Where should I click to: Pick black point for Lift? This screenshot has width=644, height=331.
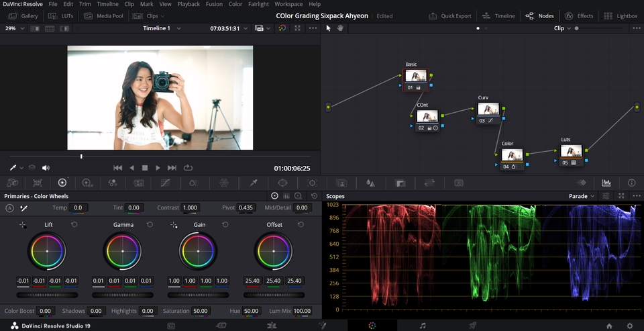[23, 225]
